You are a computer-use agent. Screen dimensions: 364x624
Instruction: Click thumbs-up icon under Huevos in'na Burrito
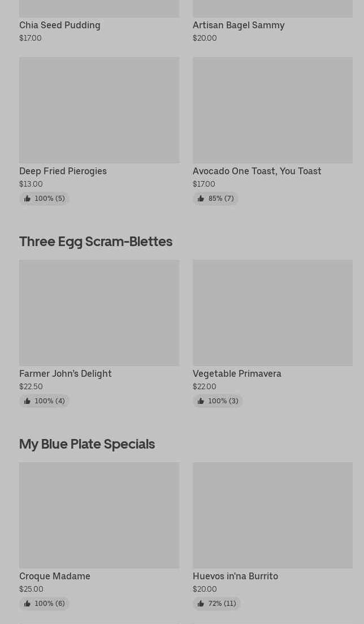pos(201,604)
